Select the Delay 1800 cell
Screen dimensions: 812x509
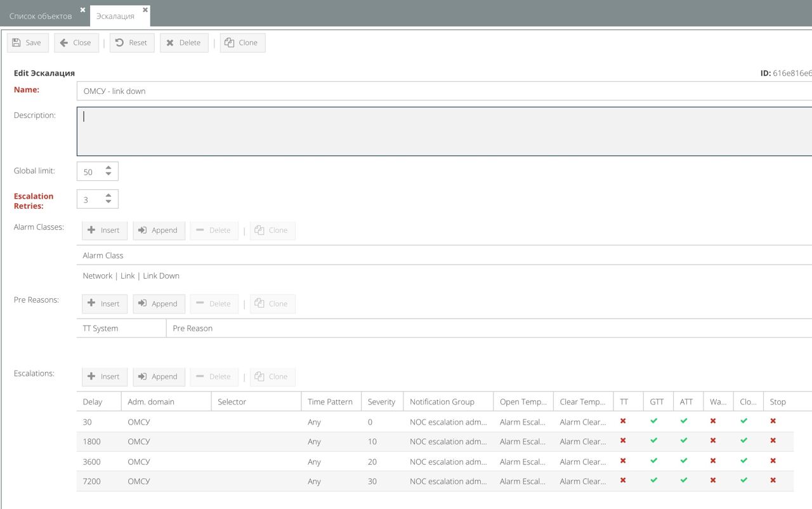coord(99,442)
